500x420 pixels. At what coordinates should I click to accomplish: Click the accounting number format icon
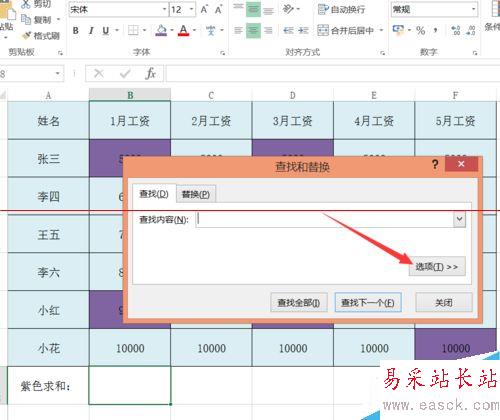pos(398,30)
